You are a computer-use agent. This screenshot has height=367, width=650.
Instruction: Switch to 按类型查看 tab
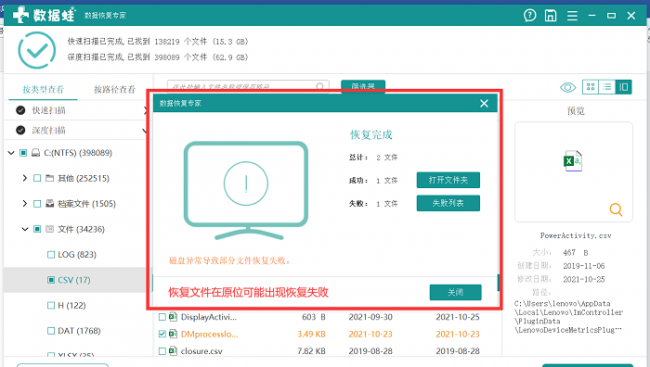43,89
